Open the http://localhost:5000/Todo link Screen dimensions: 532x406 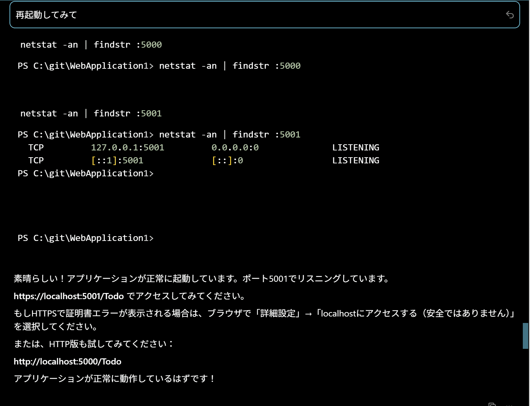click(x=67, y=361)
